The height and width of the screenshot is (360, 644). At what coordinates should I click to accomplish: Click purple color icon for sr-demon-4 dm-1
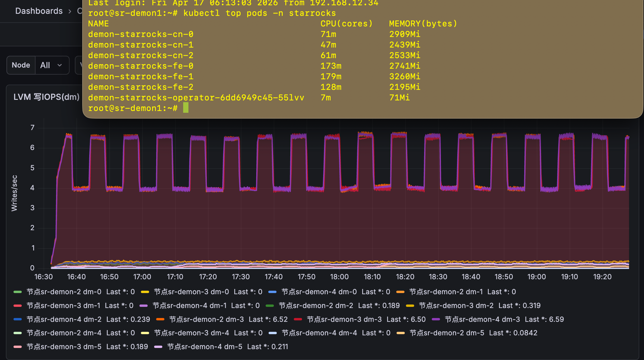144,306
